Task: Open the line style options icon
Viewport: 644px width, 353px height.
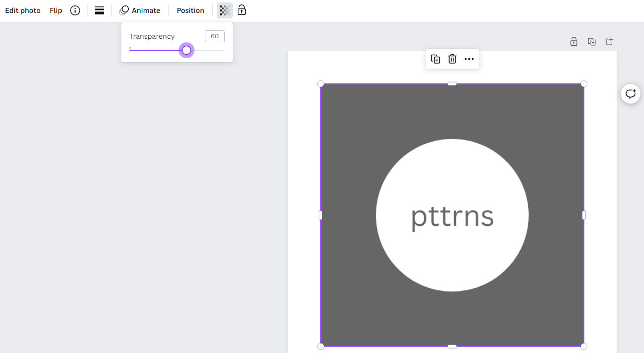Action: 99,10
